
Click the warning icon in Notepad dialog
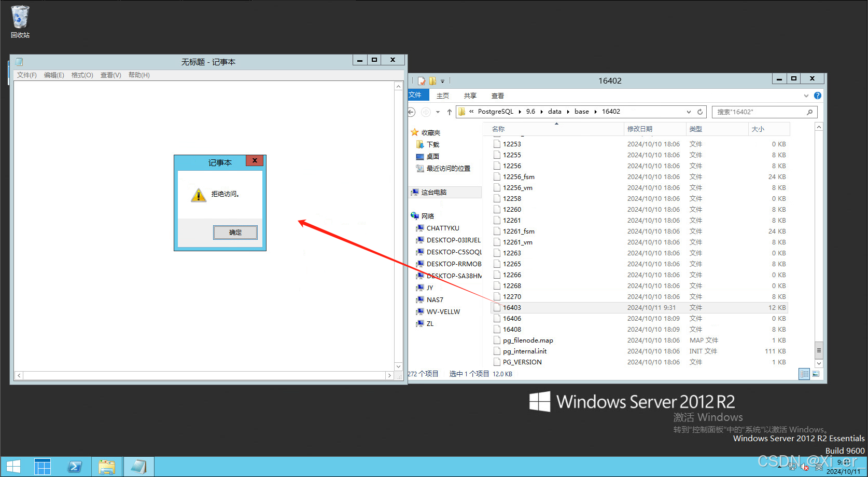199,195
